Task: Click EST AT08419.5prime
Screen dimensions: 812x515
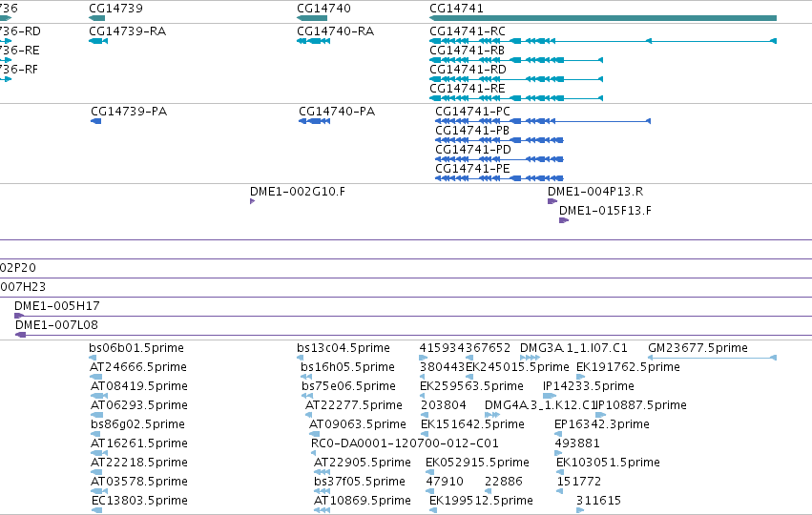Action: 138,386
